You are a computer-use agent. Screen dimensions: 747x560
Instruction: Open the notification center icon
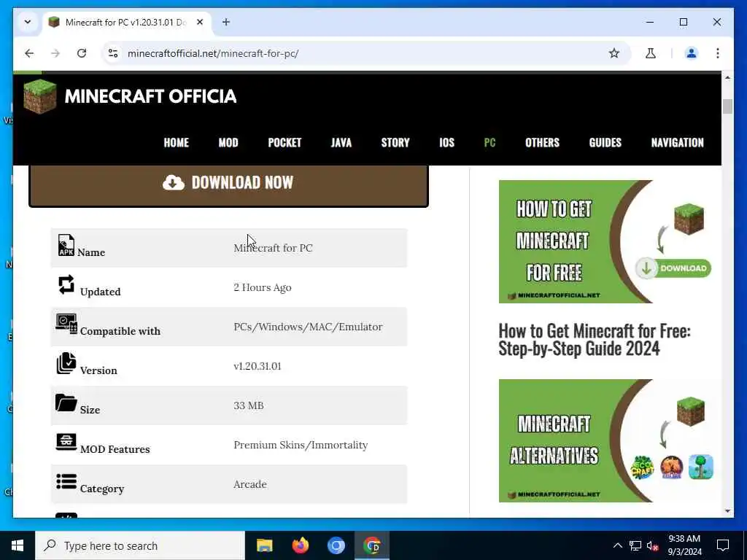tap(723, 545)
